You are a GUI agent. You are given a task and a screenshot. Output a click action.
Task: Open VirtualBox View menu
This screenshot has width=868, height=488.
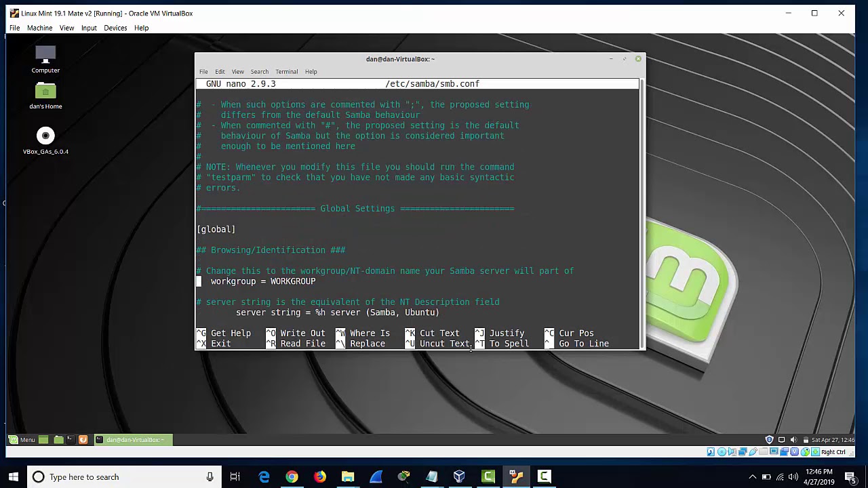point(66,28)
